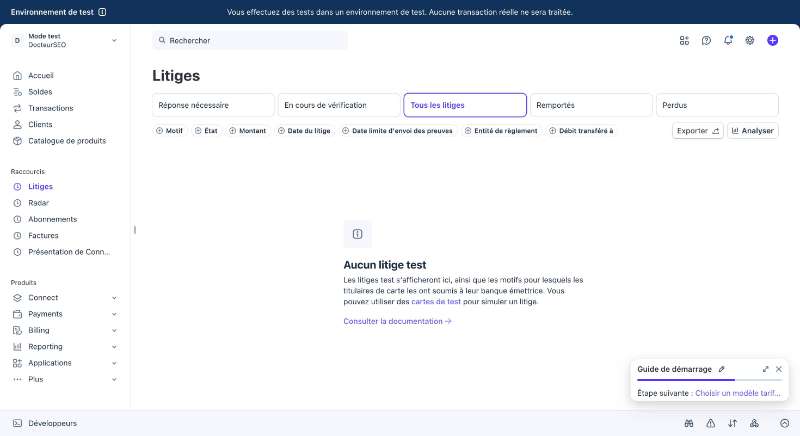Click the info icon above Aucun litige test
Screen dimensions: 800x436
(358, 234)
